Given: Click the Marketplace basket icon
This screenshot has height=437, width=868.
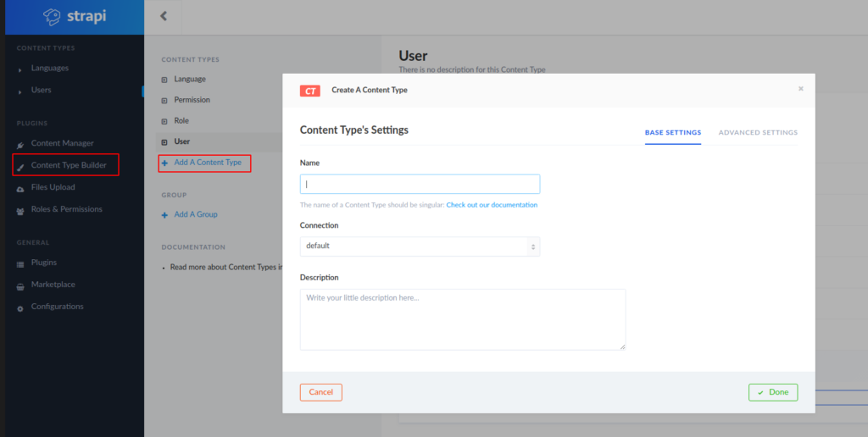Looking at the screenshot, I should [20, 286].
